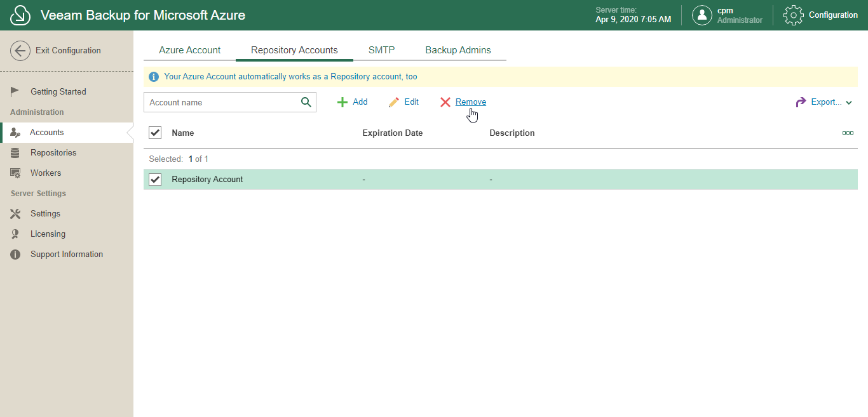Click Exit Configuration text
868x417 pixels.
click(68, 51)
